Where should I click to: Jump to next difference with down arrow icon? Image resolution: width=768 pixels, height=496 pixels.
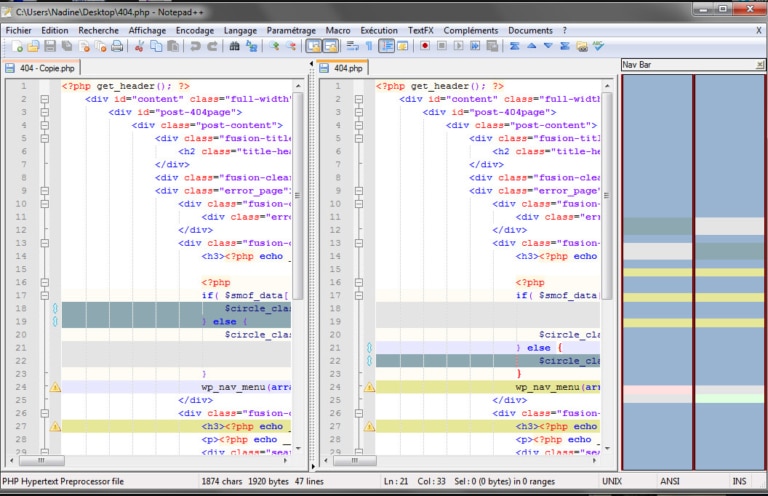click(x=547, y=46)
